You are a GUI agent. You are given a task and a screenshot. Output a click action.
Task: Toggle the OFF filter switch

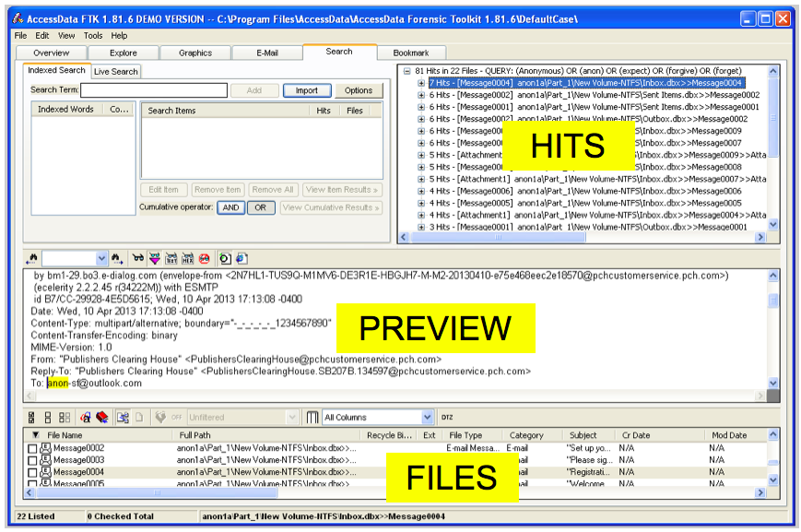(x=177, y=418)
